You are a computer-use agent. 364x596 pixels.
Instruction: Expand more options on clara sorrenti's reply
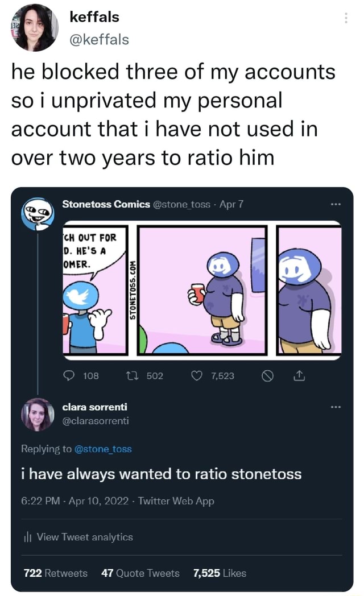[x=335, y=407]
